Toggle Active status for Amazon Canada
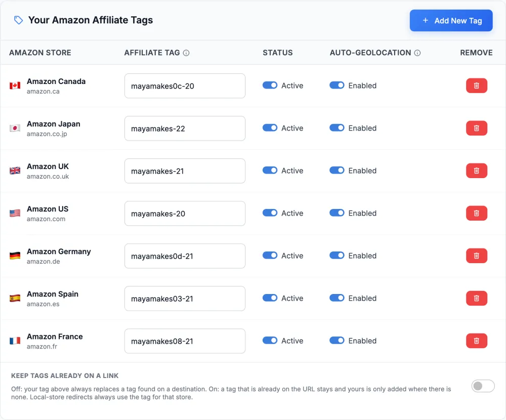The image size is (506, 420). click(x=270, y=85)
